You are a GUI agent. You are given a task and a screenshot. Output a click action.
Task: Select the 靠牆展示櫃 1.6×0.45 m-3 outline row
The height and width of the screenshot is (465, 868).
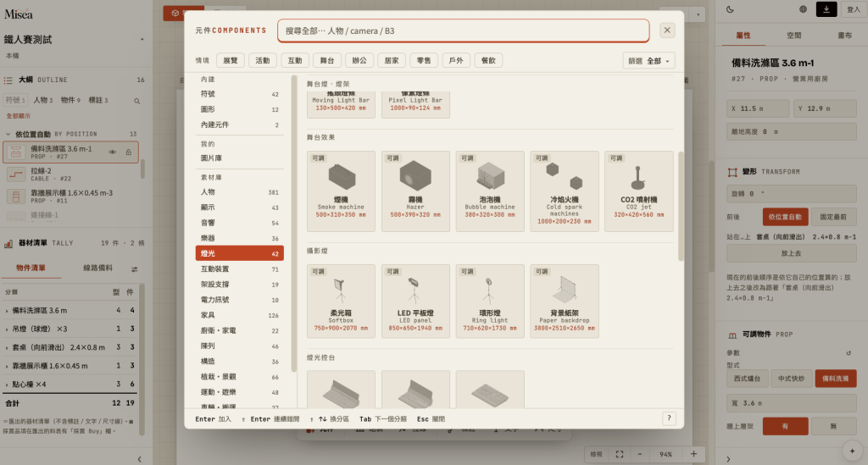point(70,197)
